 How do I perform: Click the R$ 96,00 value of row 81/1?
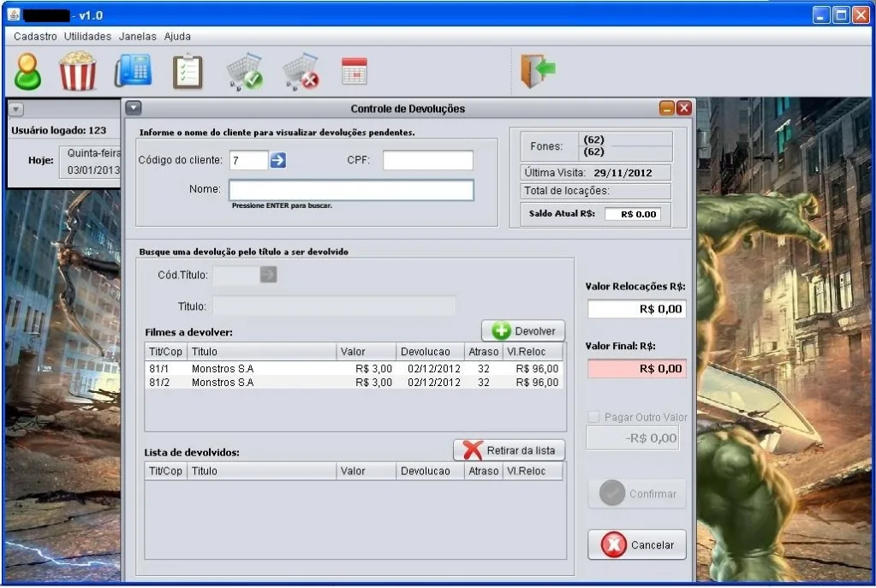(x=537, y=369)
